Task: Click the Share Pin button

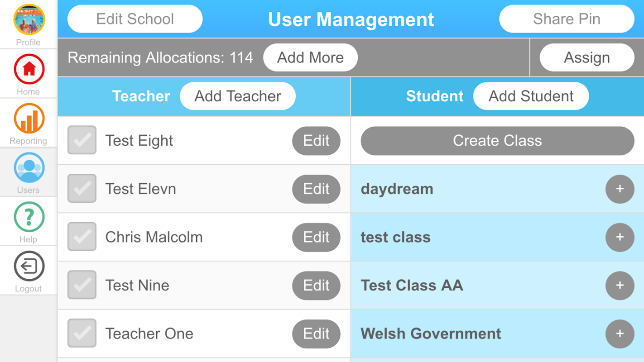Action: (x=567, y=19)
